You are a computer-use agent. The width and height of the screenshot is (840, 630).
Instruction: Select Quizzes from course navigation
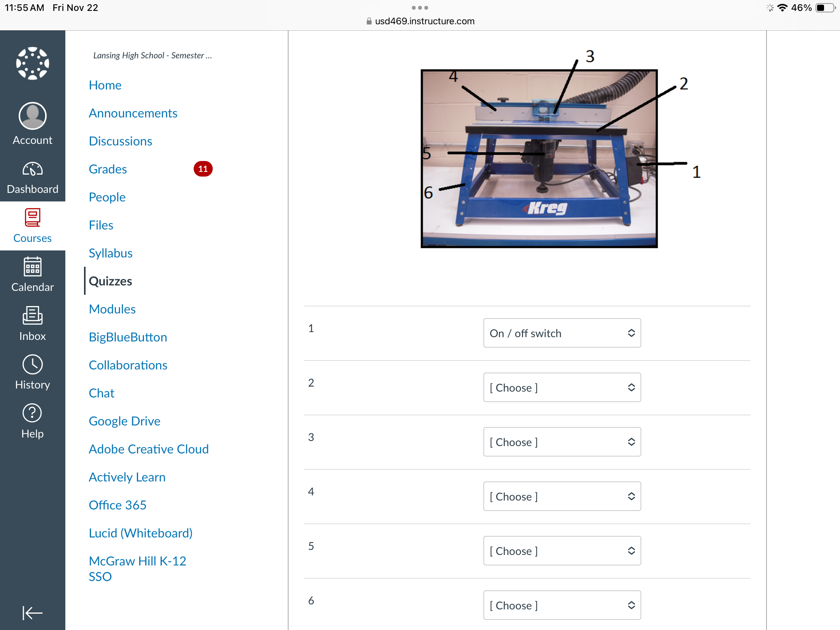[x=110, y=281]
